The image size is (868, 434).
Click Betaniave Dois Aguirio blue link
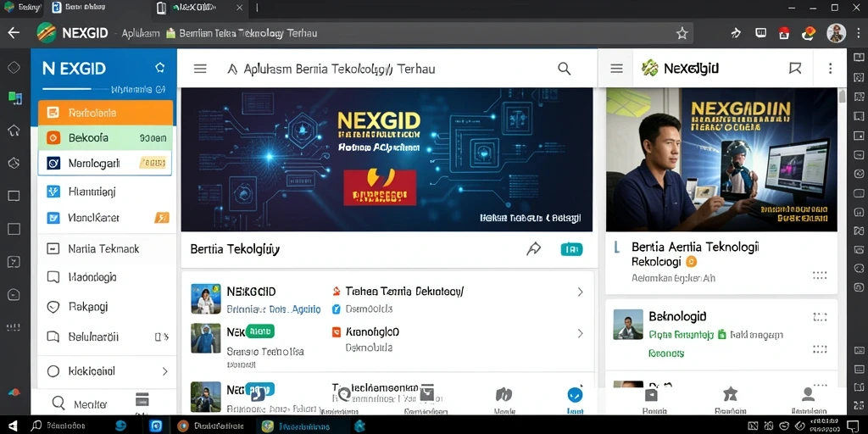274,309
